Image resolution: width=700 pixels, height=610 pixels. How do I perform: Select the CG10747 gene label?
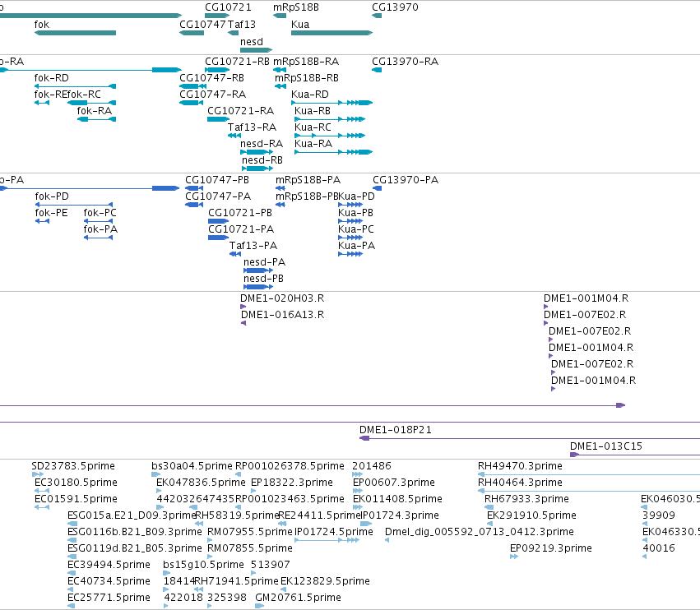[x=202, y=25]
